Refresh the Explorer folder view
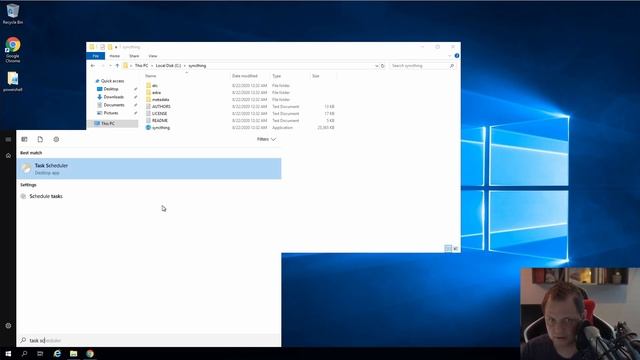The height and width of the screenshot is (360, 640). tap(383, 66)
